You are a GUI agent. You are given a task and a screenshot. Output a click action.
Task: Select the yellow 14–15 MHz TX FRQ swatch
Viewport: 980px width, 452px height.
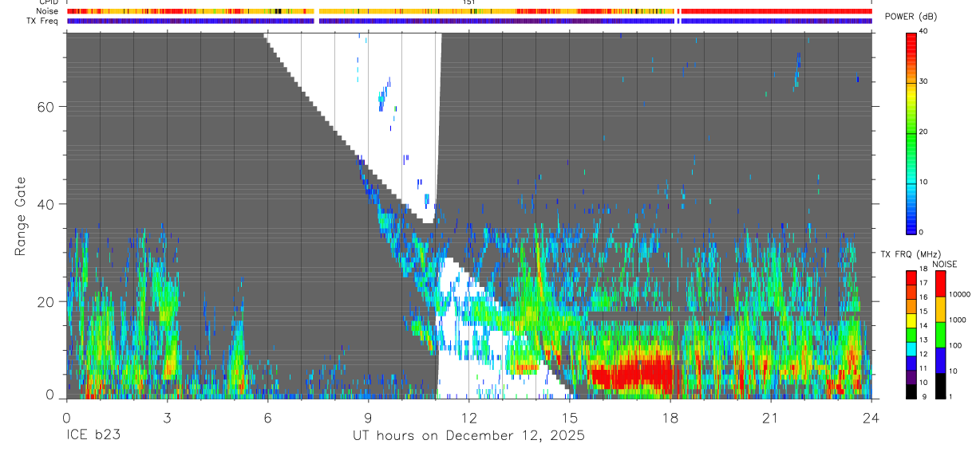(911, 320)
